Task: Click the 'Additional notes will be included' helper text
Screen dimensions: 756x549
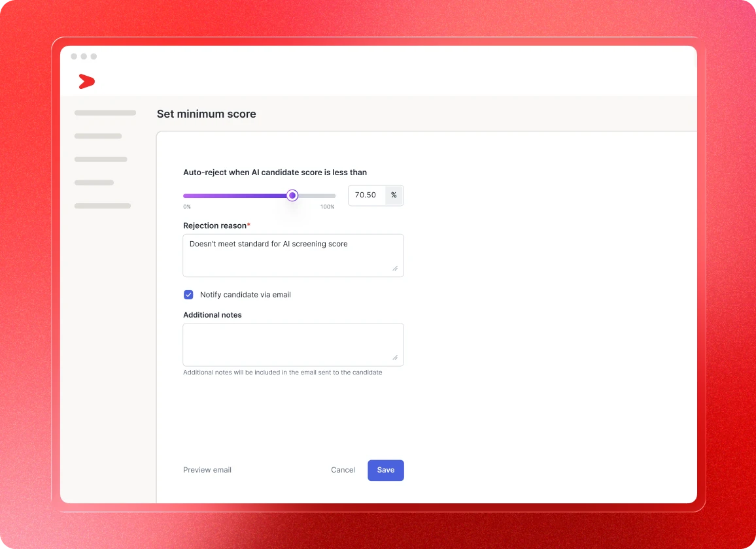Action: click(283, 373)
